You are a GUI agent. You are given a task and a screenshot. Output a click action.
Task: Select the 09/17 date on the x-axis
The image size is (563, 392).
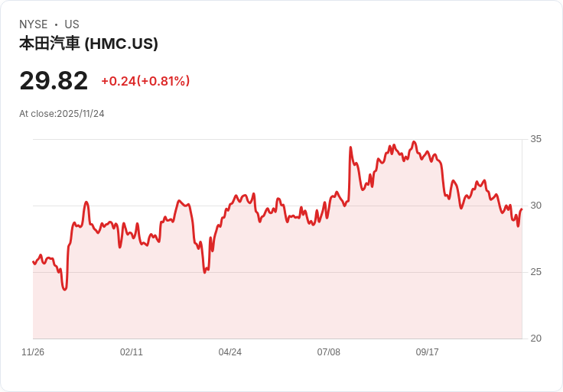pos(428,352)
